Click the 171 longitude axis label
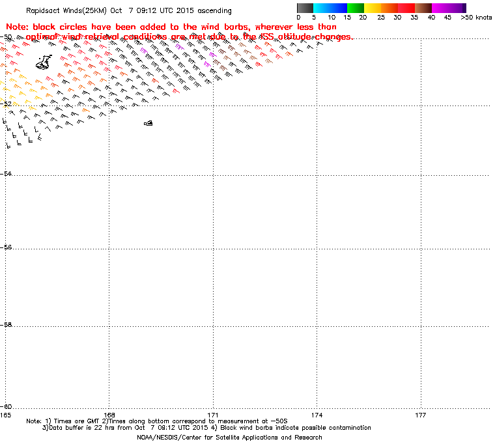Screen dimensions: 495x448 pyautogui.click(x=213, y=415)
